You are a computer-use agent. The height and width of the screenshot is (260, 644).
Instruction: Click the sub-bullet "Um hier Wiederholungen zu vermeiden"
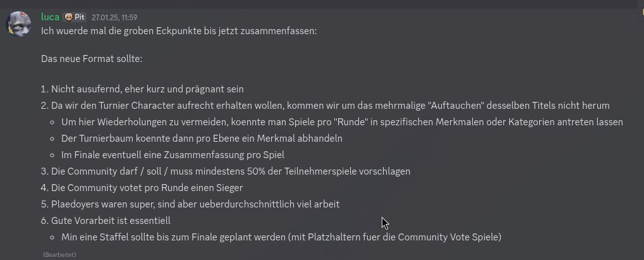point(341,122)
